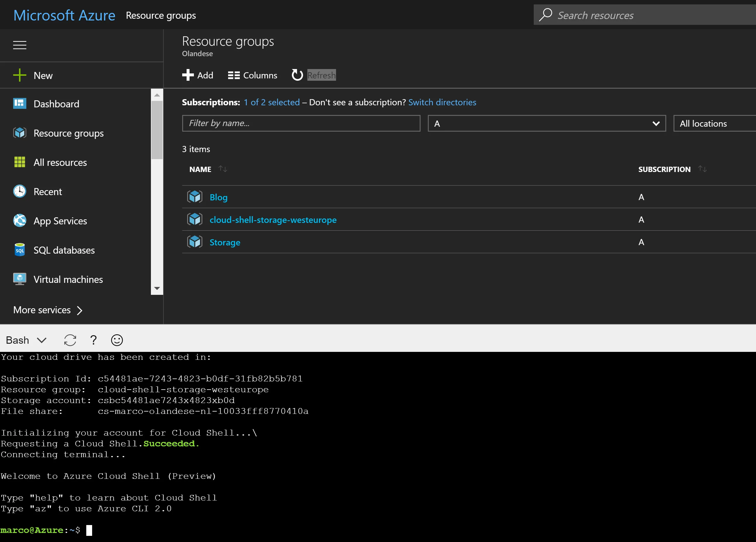
Task: Click subscription cell A in Storage row
Action: 641,242
